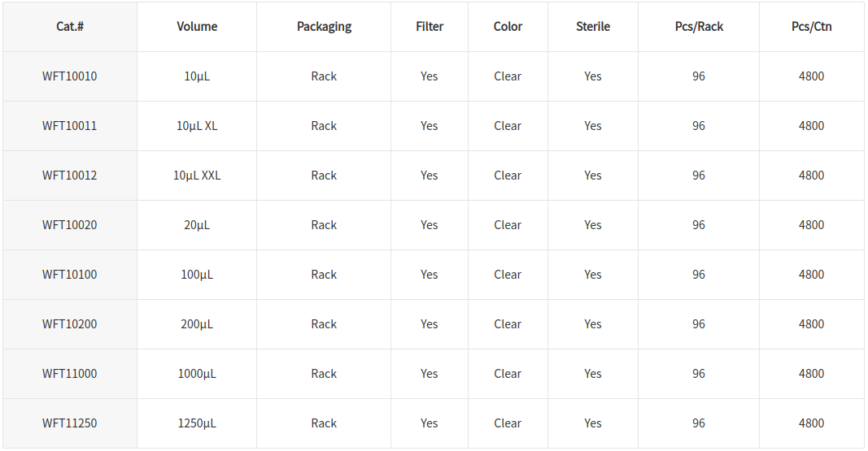Select catalog number WFT10010
Image resolution: width=868 pixels, height=451 pixels.
(x=70, y=76)
